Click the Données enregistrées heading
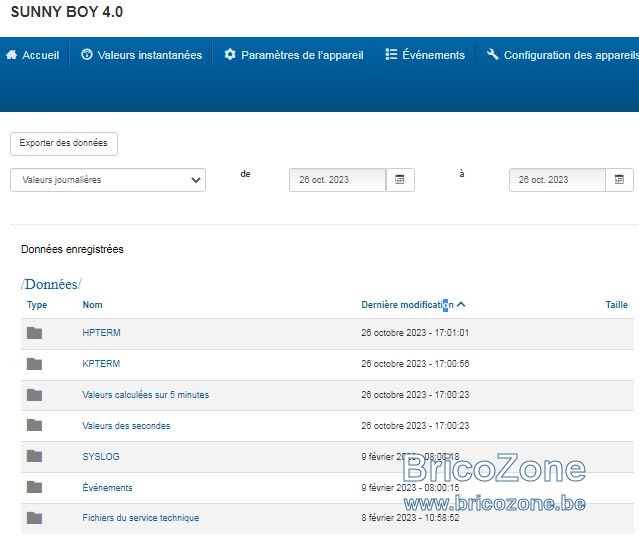 [72, 249]
